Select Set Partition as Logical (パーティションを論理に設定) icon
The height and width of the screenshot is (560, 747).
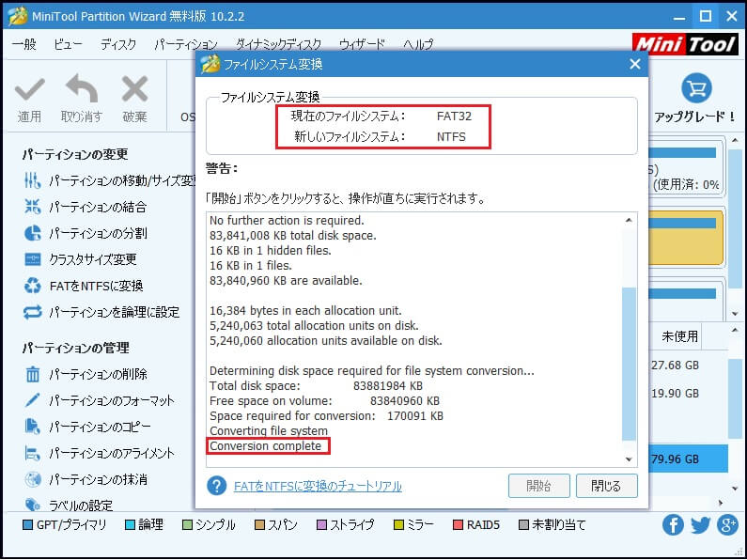[32, 312]
